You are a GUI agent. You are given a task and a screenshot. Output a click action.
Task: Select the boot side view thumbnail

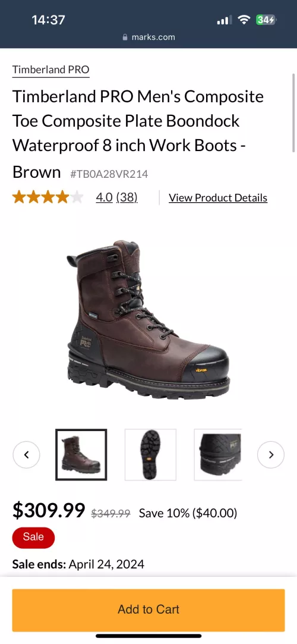pos(81,455)
